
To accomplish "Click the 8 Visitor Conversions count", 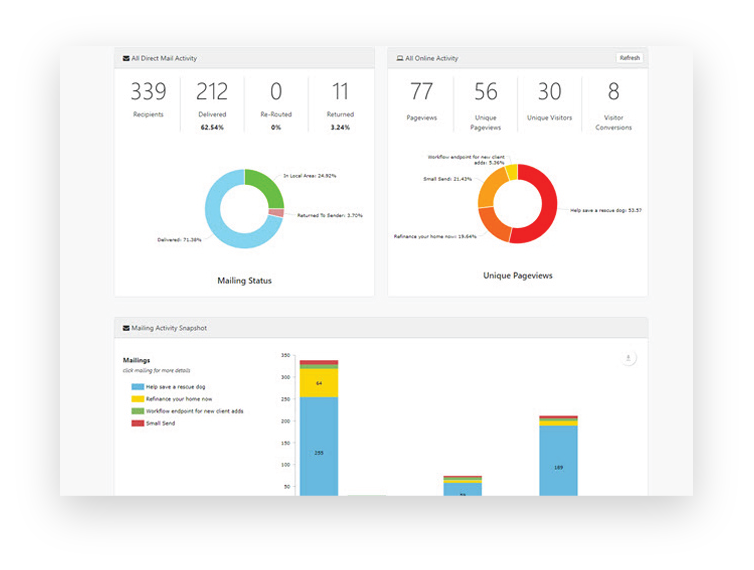I will (x=614, y=91).
